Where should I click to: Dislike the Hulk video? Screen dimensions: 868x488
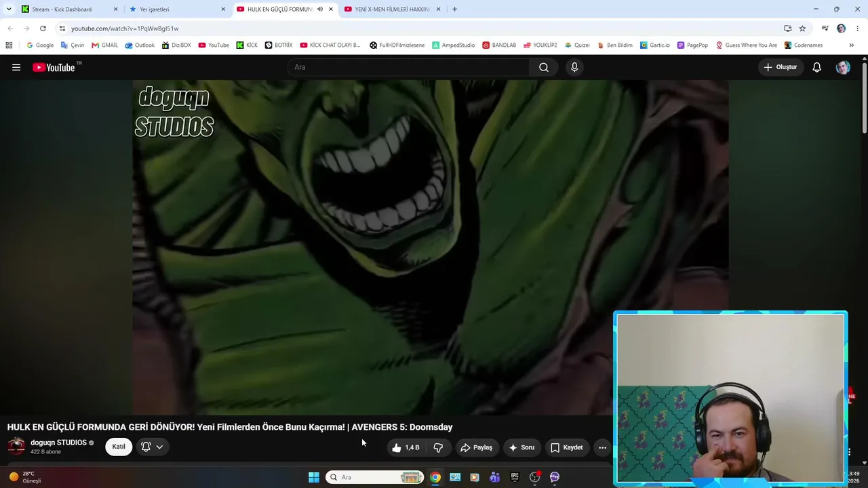click(438, 447)
